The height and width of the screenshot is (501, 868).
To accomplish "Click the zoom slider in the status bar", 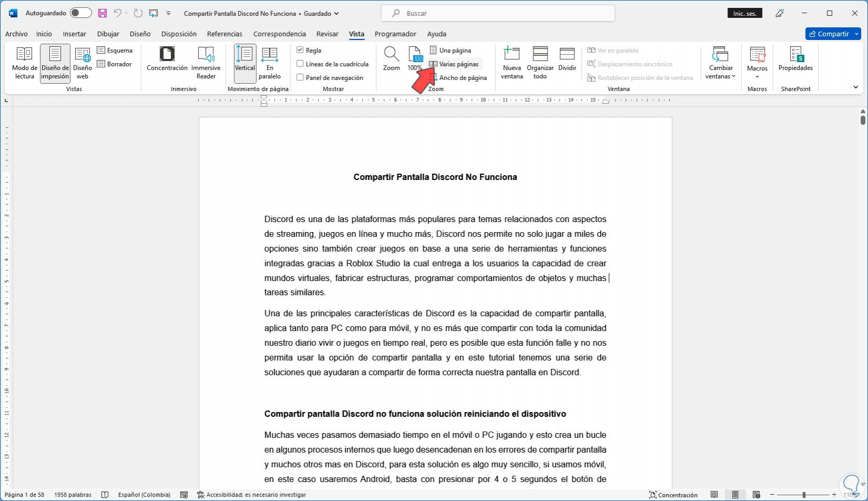I will click(x=803, y=495).
